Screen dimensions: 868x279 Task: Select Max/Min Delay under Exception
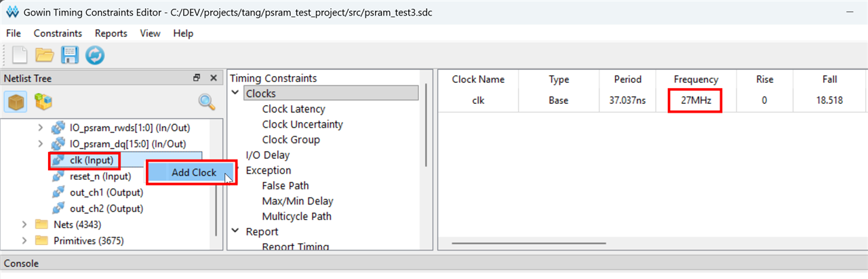[x=298, y=201]
